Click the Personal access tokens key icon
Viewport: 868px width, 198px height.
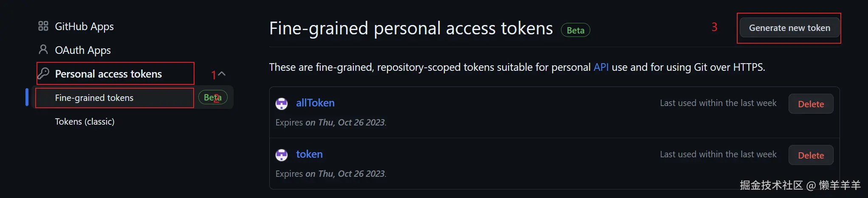(43, 74)
